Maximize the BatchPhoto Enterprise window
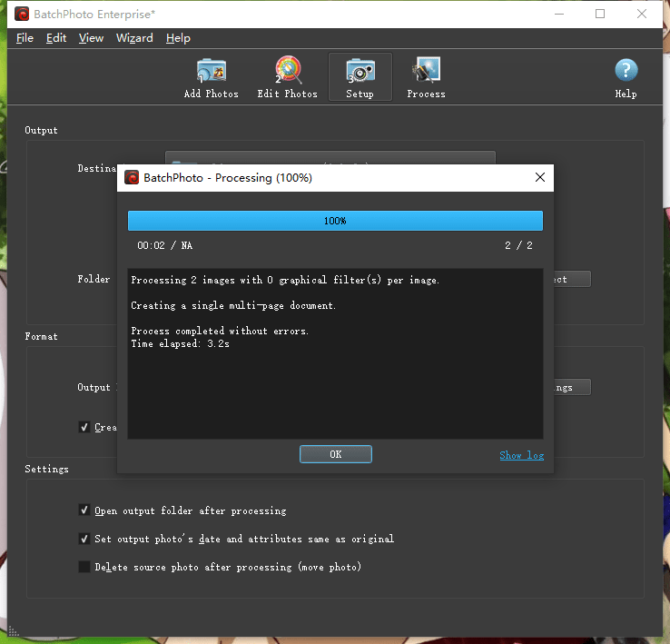Viewport: 670px width, 644px height. click(x=600, y=15)
